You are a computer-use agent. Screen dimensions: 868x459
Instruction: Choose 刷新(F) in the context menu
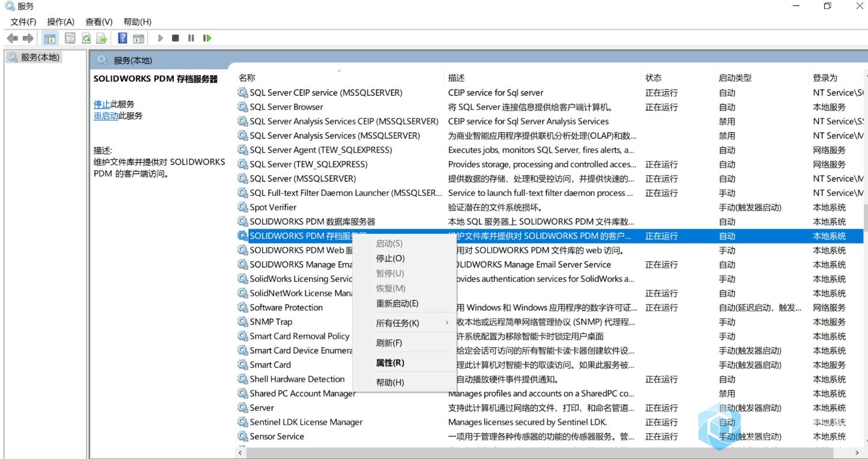pos(404,343)
